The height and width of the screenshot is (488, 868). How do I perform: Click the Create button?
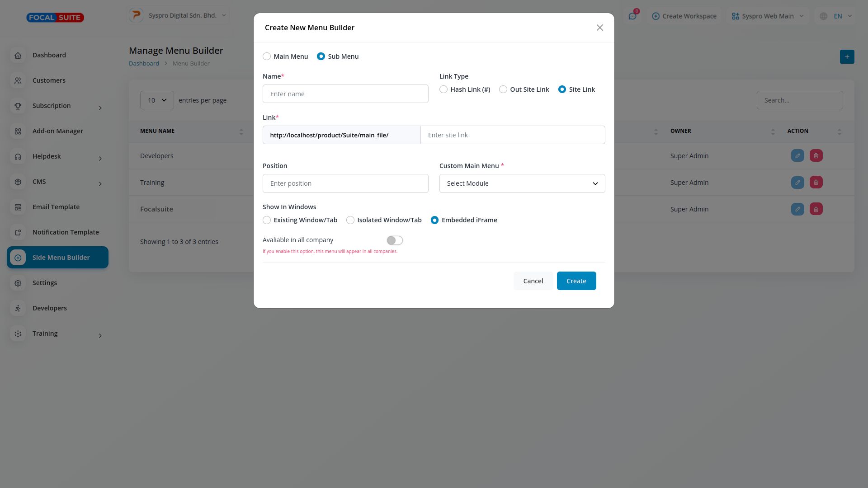point(576,281)
